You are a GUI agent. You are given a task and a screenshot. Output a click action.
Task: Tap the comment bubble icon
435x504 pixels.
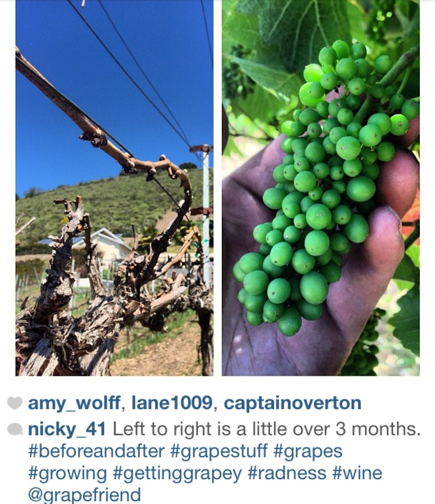[15, 429]
